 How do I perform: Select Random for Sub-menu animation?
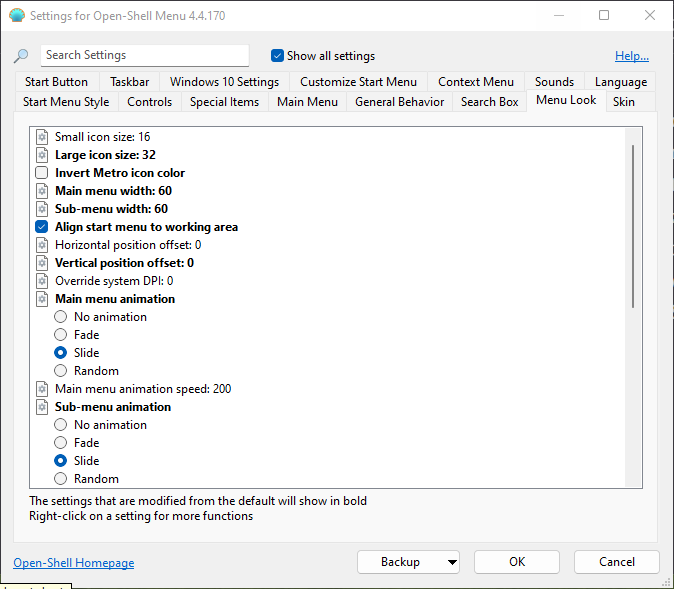click(61, 479)
